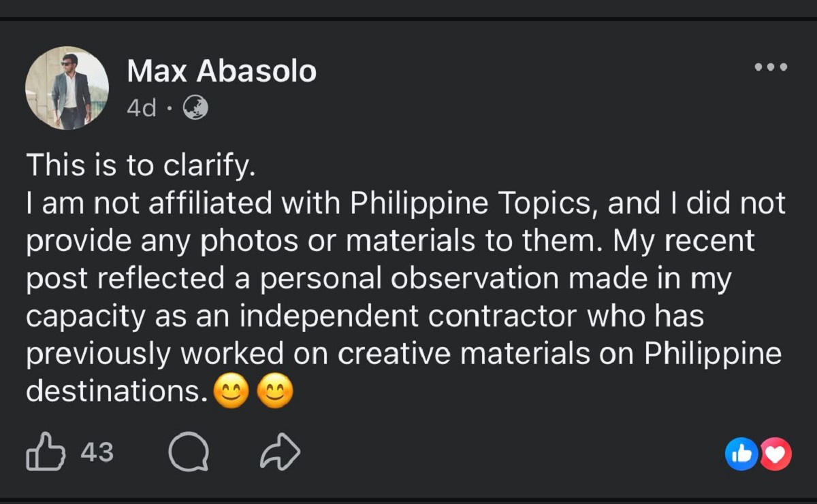
Task: Click the Share arrow icon
Action: coord(280,453)
